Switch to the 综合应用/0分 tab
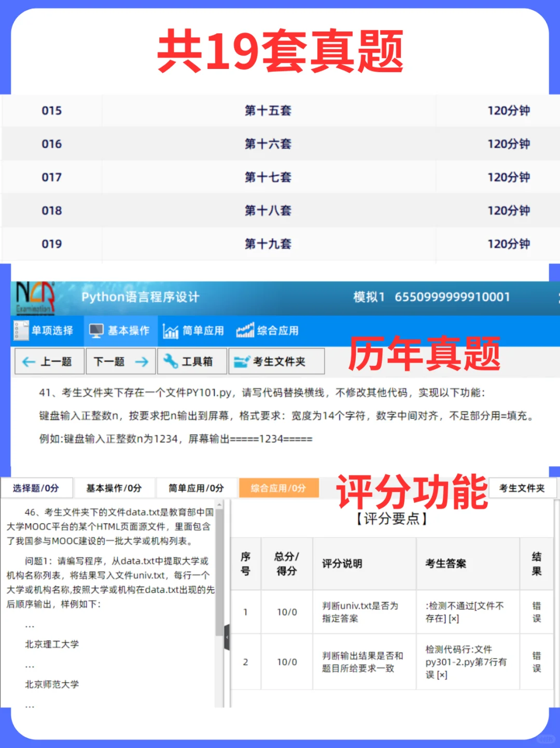This screenshot has height=748, width=560. point(278,488)
